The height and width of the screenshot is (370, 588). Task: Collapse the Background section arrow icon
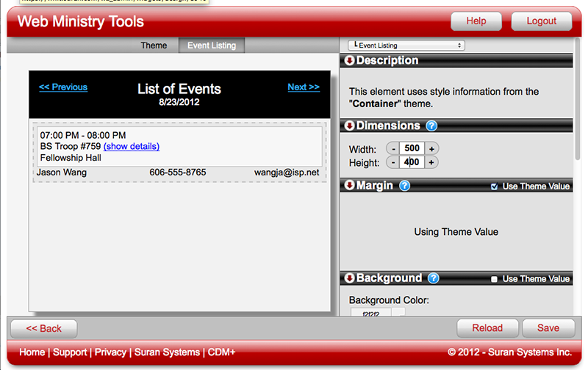coord(349,278)
